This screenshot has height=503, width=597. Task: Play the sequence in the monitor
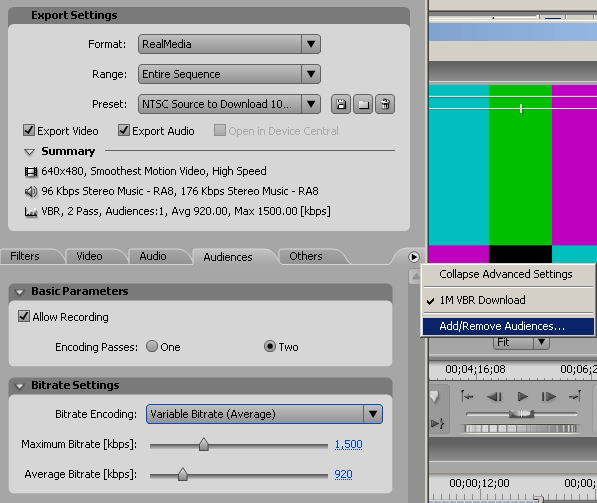522,397
